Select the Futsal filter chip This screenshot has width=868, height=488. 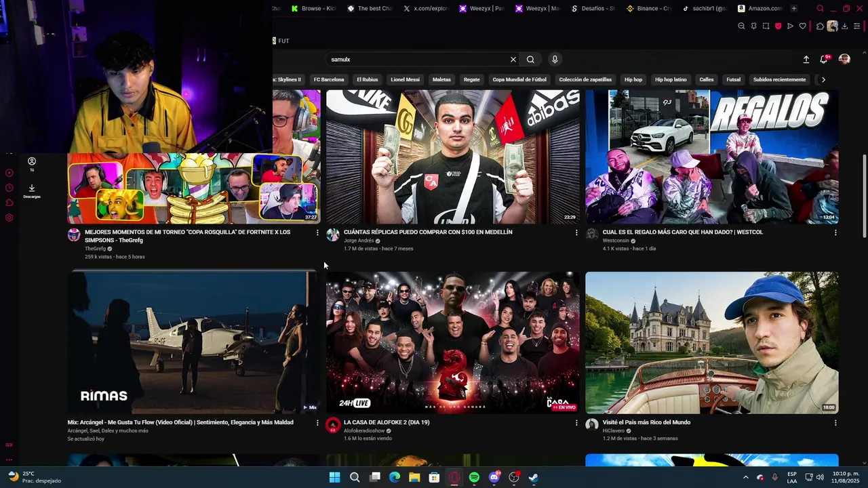tap(734, 80)
